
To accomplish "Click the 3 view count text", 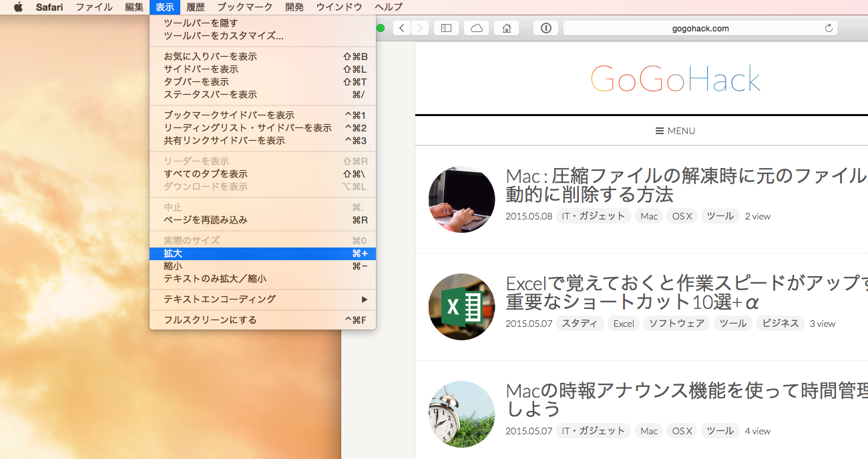I will tap(823, 324).
